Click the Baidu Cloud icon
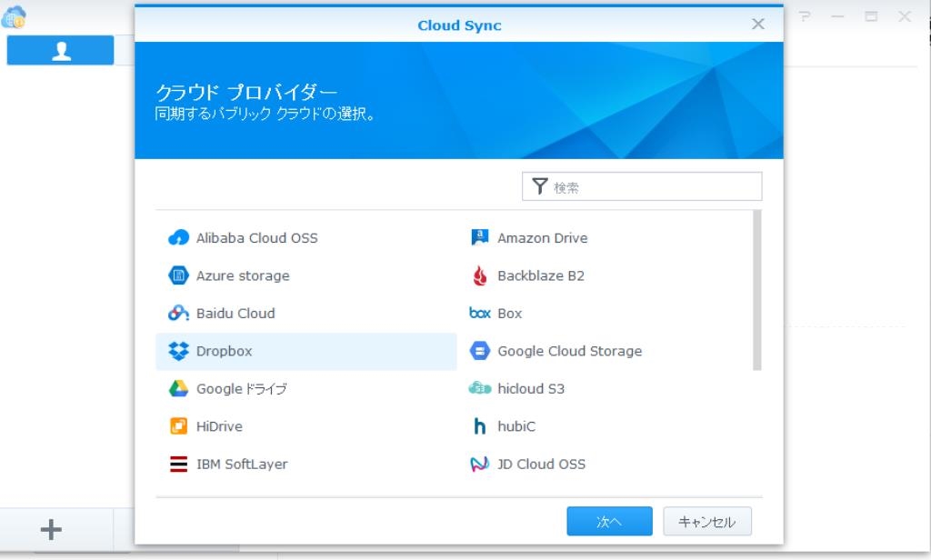The image size is (931, 560). [178, 314]
